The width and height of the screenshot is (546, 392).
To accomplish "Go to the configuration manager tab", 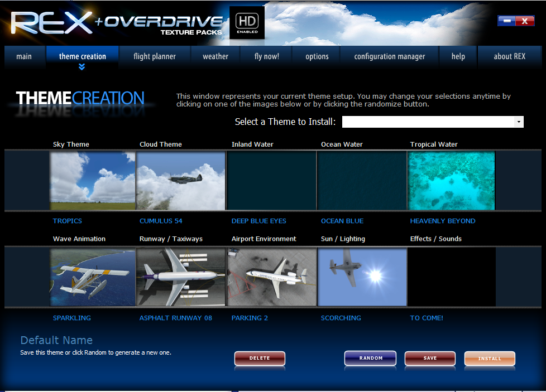I will [x=390, y=56].
